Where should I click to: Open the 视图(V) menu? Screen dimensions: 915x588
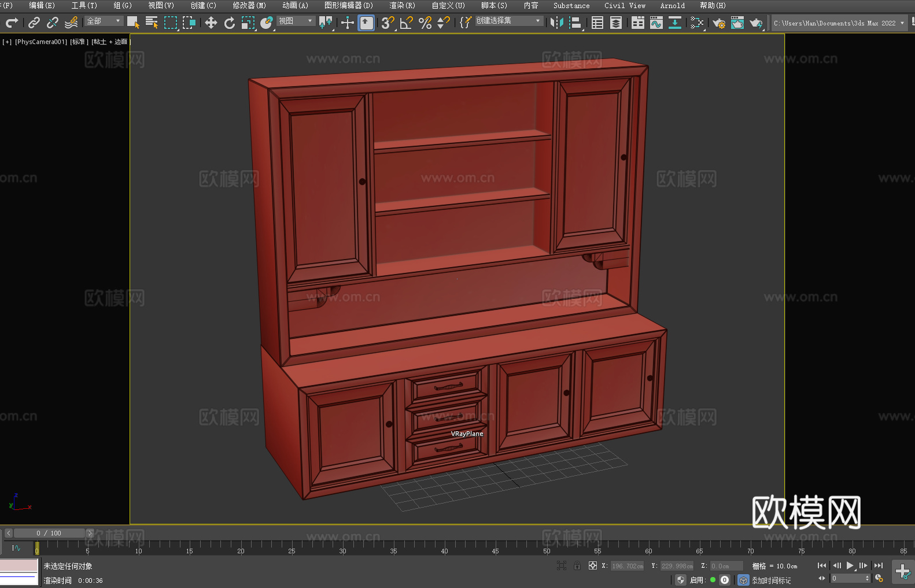(161, 5)
